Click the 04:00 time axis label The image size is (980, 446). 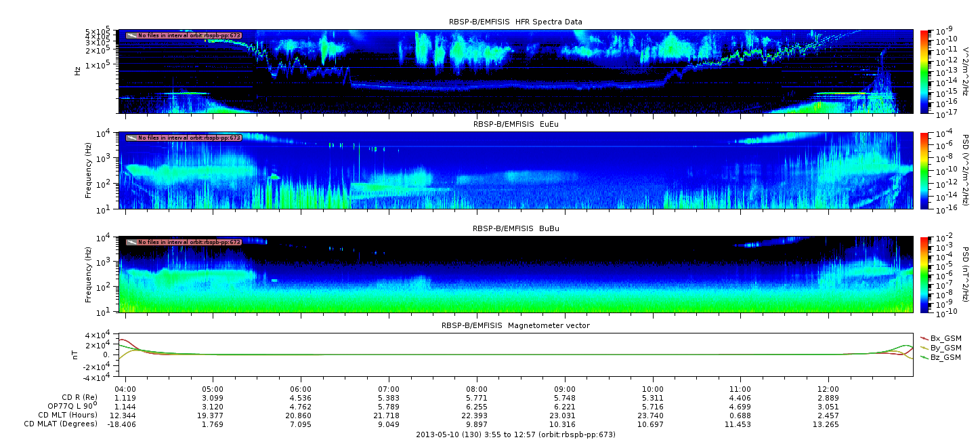(x=125, y=389)
